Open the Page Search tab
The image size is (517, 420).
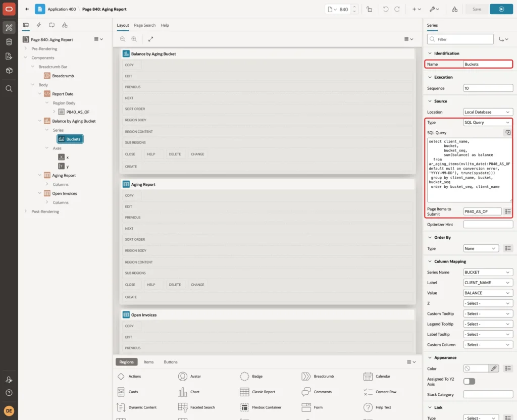tap(144, 25)
